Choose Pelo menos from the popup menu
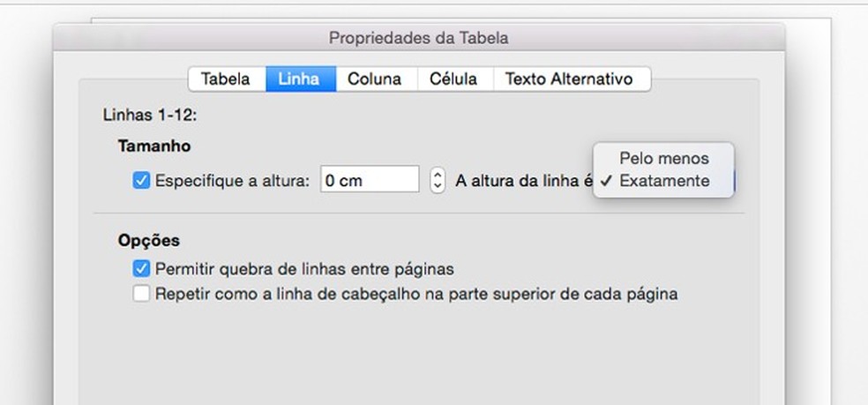 click(x=663, y=159)
